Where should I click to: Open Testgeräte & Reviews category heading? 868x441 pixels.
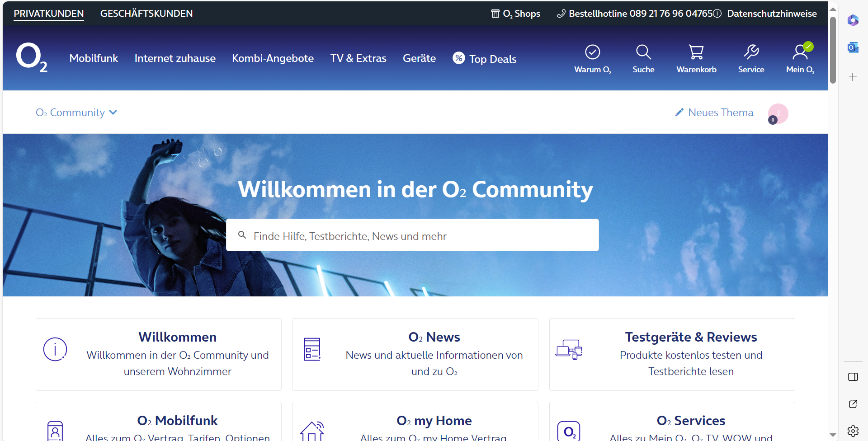tap(691, 337)
